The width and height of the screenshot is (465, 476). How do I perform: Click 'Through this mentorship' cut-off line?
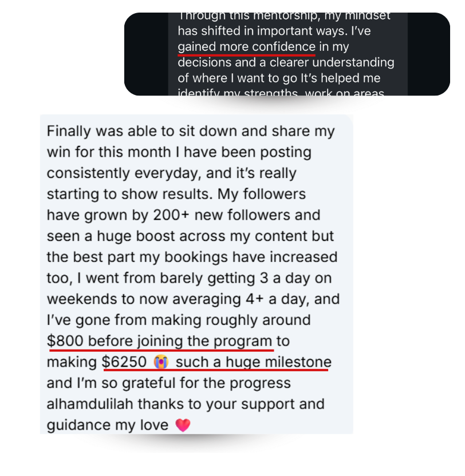coord(284,17)
